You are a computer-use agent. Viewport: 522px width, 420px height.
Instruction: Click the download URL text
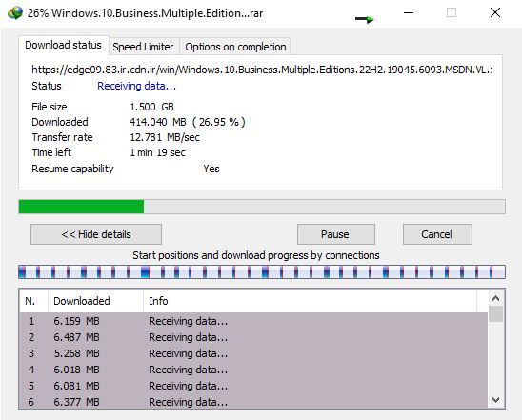point(262,70)
